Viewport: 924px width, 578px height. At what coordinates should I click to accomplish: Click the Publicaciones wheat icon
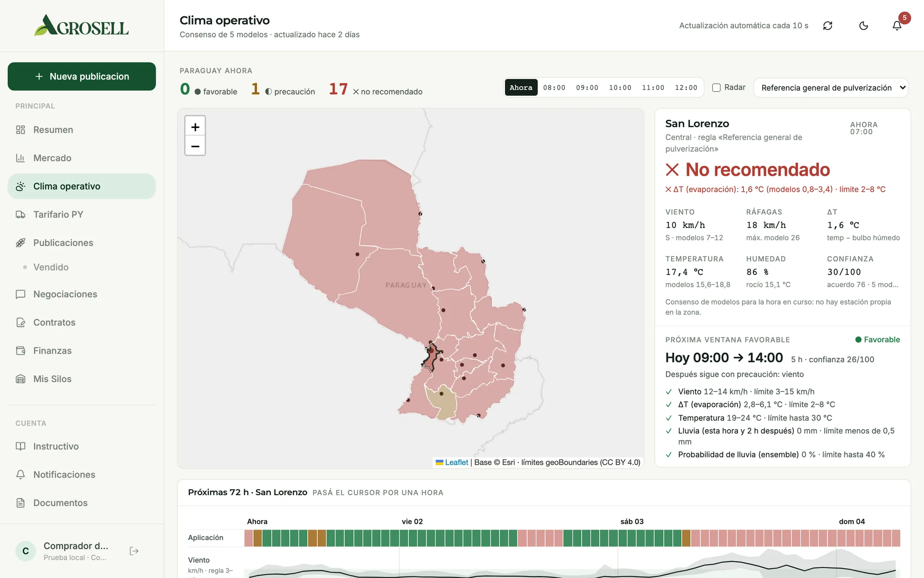[x=20, y=243]
